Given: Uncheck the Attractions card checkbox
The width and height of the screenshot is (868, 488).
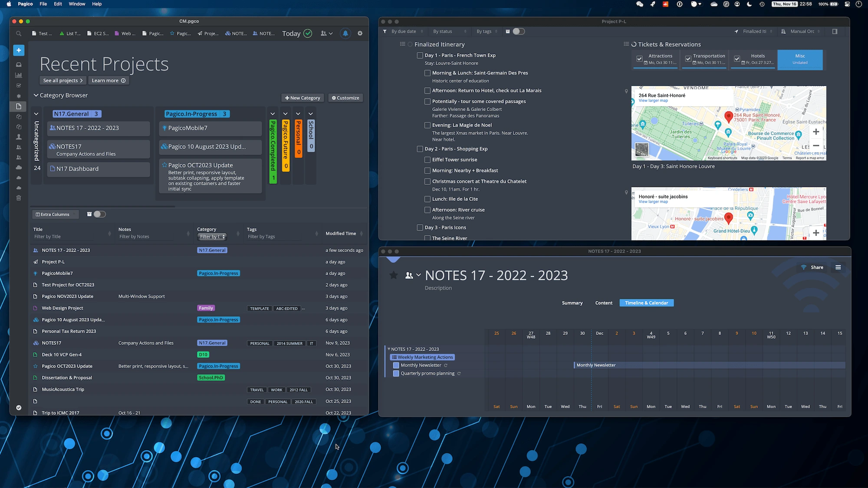Looking at the screenshot, I should (x=639, y=59).
